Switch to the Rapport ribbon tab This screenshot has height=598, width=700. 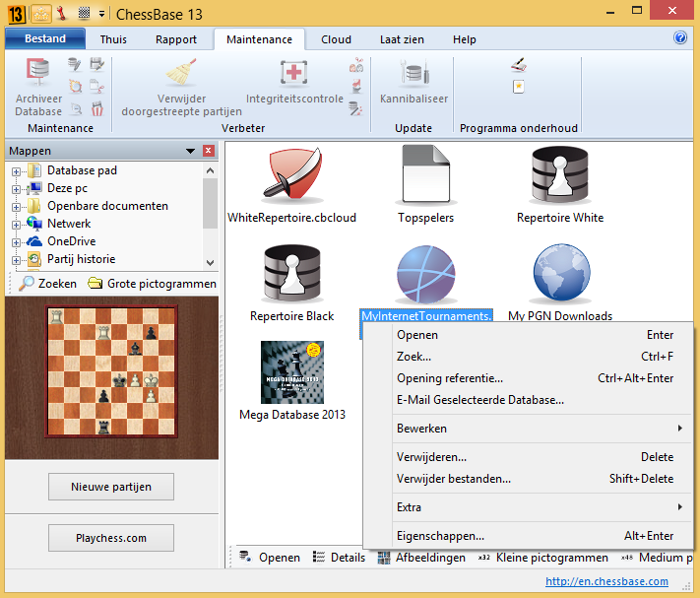click(x=176, y=39)
